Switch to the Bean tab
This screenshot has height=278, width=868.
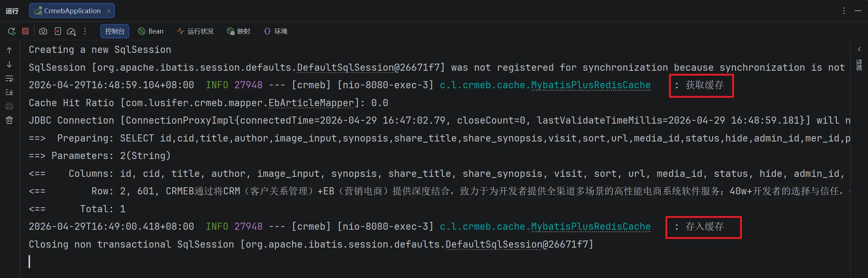coord(151,31)
